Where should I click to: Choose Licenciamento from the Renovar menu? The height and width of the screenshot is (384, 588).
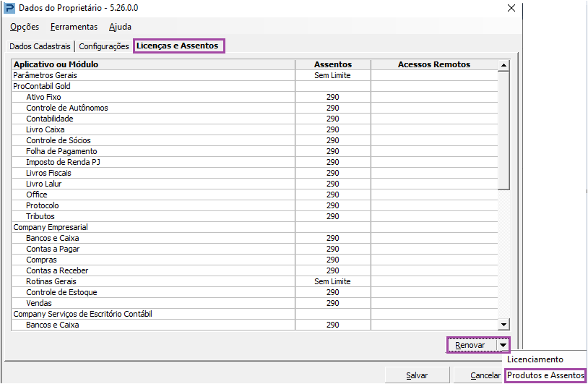pos(535,359)
